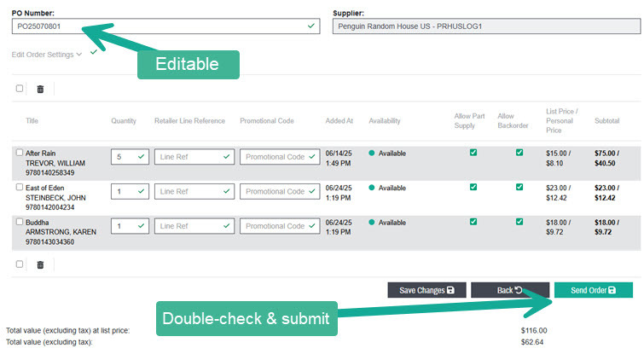Select the Buddha row checkbox
The width and height of the screenshot is (644, 354).
pos(20,221)
